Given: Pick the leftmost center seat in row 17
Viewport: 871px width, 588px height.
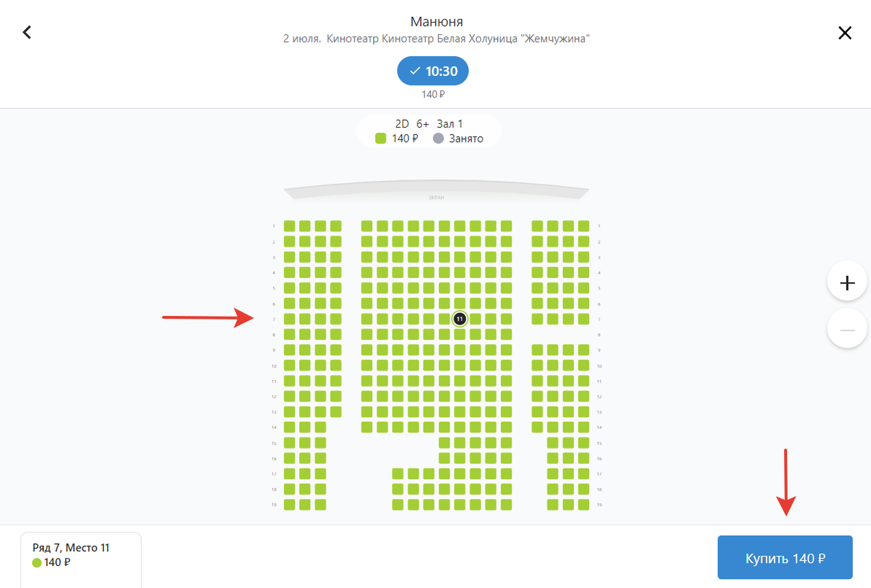Looking at the screenshot, I should 398,474.
